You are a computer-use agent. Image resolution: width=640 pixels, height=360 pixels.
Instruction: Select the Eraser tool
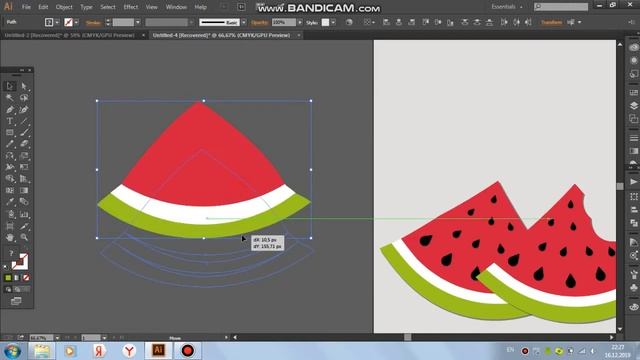pos(24,144)
